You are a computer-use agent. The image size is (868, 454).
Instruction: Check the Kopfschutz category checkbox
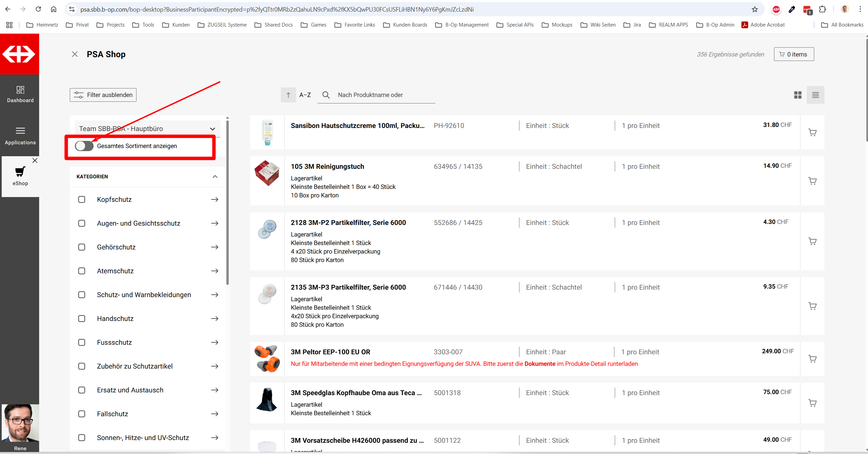point(82,199)
